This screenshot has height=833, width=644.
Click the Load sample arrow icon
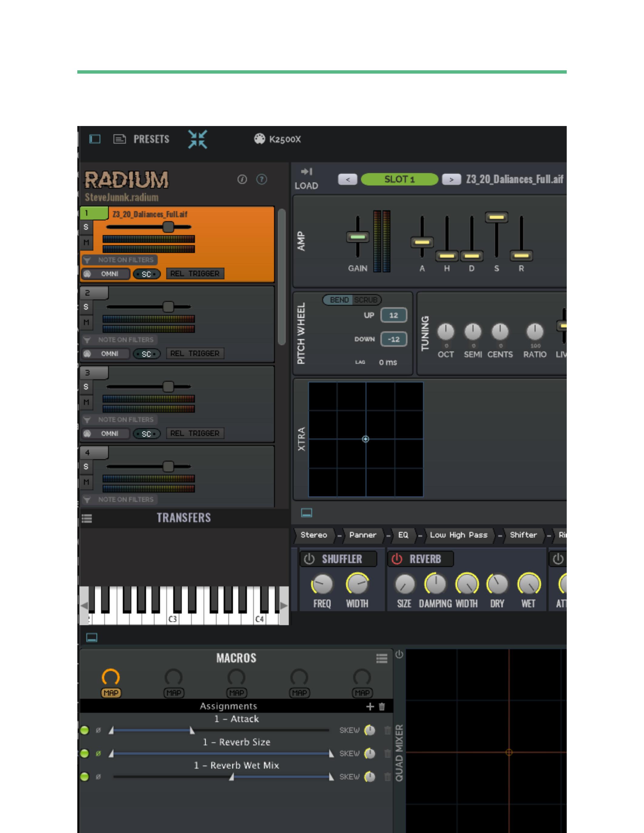point(306,172)
